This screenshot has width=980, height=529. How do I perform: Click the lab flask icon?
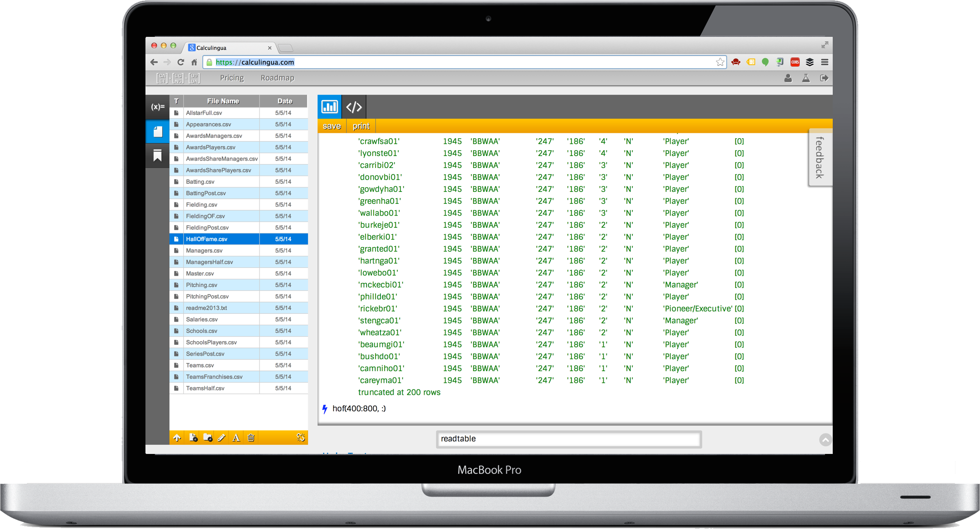coord(806,78)
